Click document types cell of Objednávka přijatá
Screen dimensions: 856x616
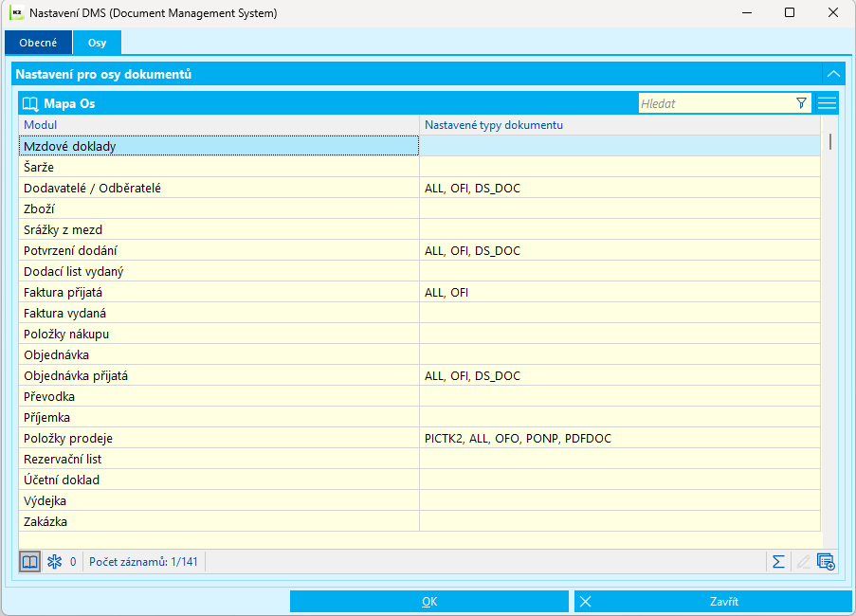tap(620, 375)
